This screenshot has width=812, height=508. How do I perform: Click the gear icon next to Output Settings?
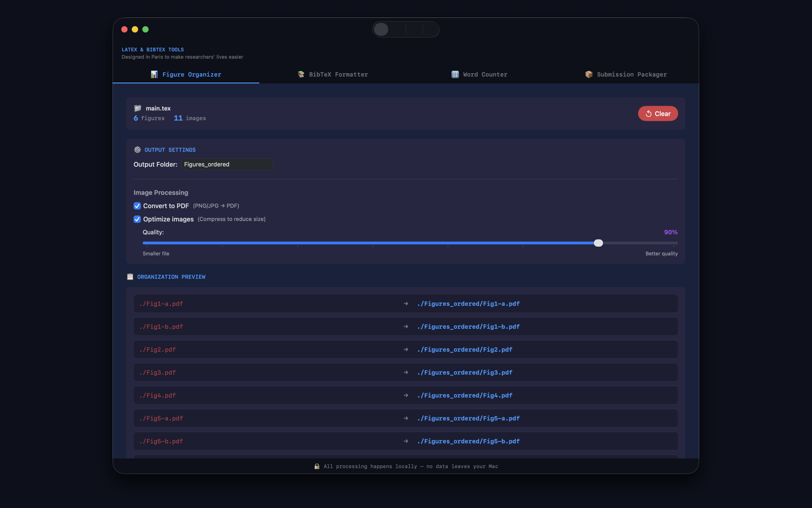137,150
